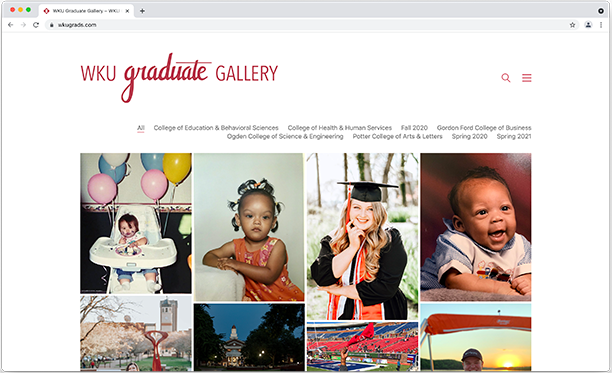
Task: Close the WKU Graduate Gallery tab
Action: (127, 11)
